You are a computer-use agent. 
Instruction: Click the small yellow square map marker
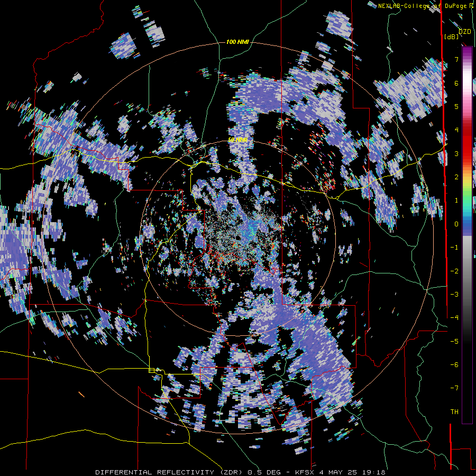pos(151,370)
